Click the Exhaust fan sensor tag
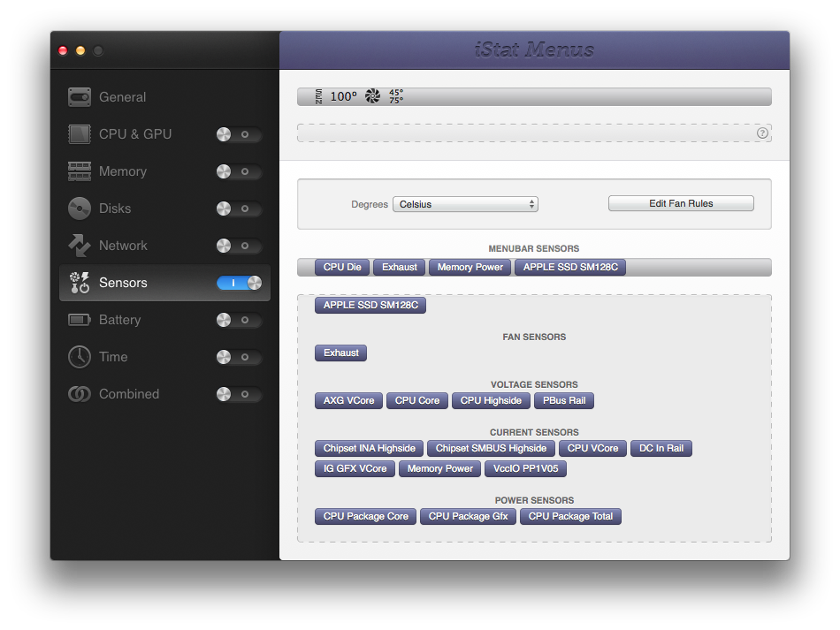The width and height of the screenshot is (840, 630). tap(341, 353)
